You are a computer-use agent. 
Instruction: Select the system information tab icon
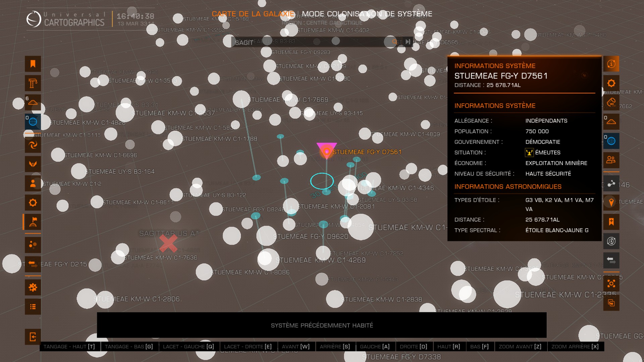coord(611,64)
